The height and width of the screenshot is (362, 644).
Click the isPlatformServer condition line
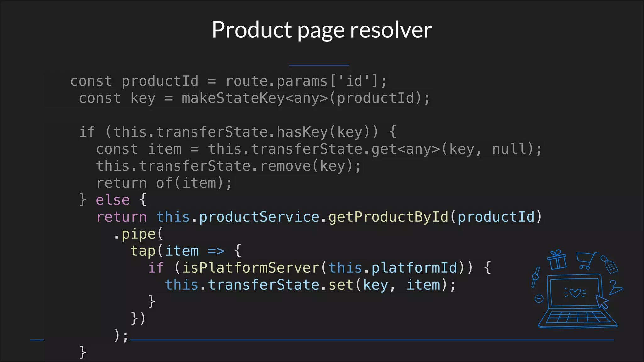point(319,268)
